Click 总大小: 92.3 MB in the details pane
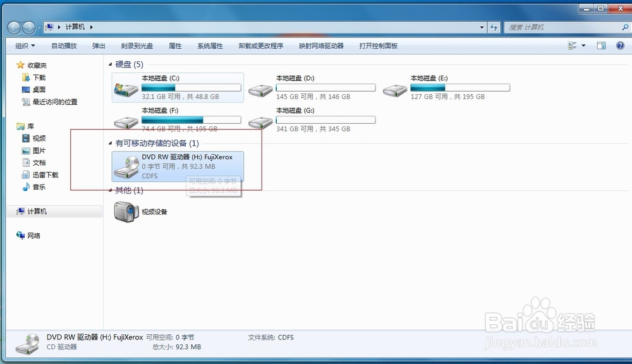 176,347
